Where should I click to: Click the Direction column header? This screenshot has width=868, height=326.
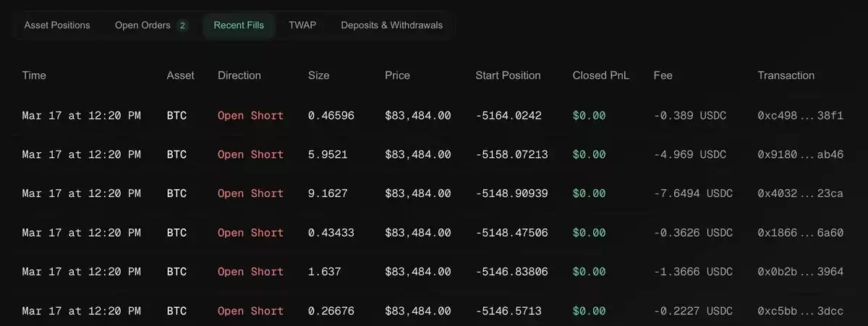239,75
